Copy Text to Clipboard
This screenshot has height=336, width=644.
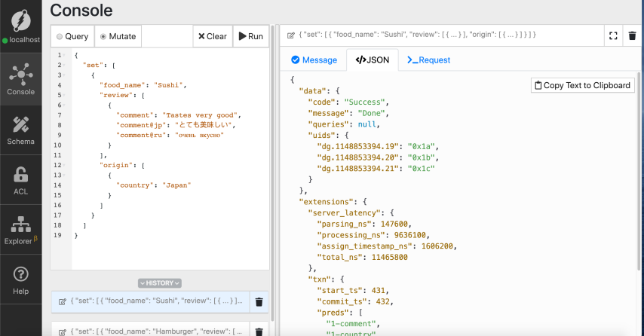coord(582,85)
